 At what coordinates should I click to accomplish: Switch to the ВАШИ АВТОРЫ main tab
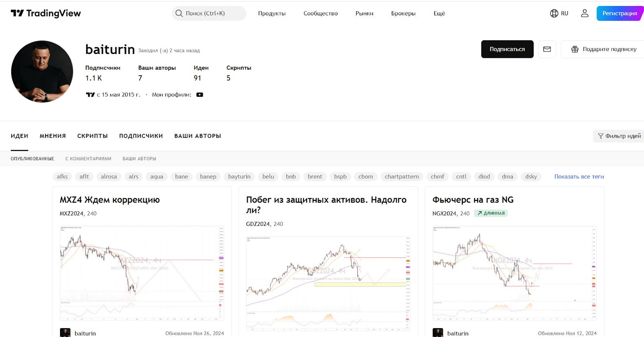tap(198, 136)
